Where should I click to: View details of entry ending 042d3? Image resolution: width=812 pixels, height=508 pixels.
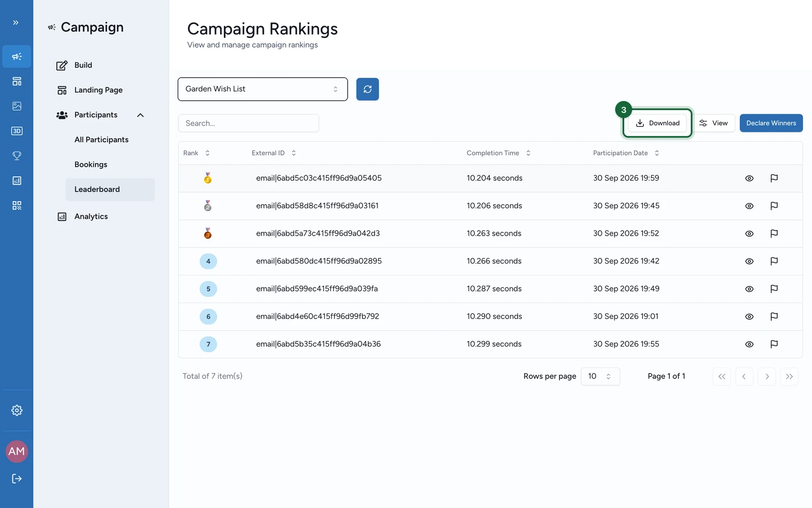click(x=749, y=234)
